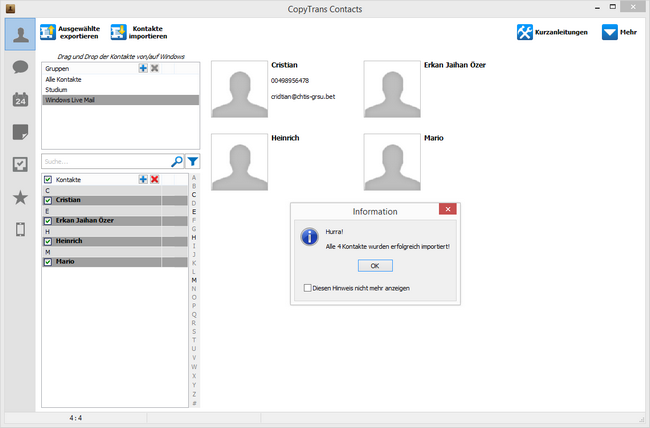The width and height of the screenshot is (650, 428).
Task: Open the Notes section in sidebar
Action: [20, 132]
